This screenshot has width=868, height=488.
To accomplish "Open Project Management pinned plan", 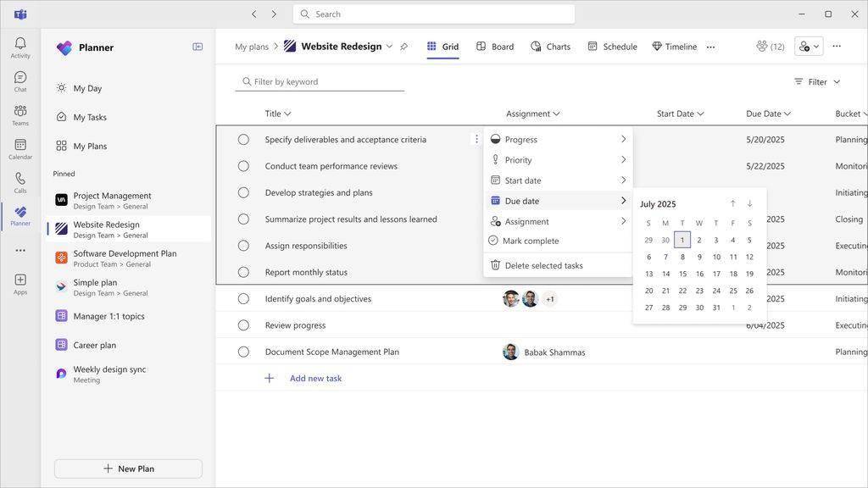I will 129,200.
